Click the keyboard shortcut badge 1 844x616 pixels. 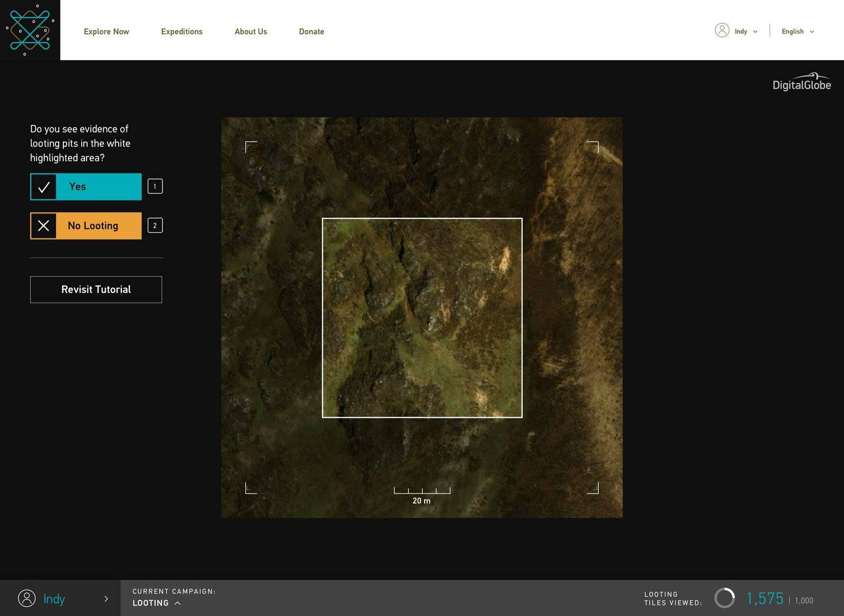click(155, 186)
